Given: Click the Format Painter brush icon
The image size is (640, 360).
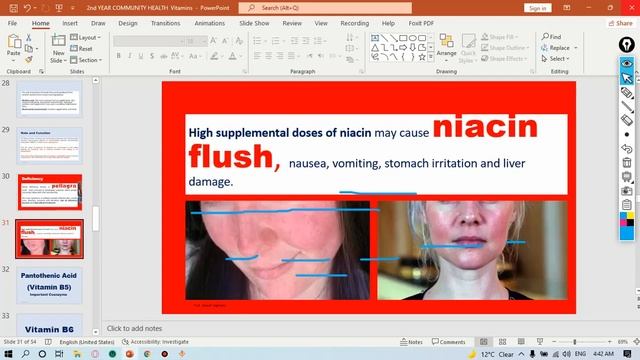Looking at the screenshot, I should [x=29, y=60].
